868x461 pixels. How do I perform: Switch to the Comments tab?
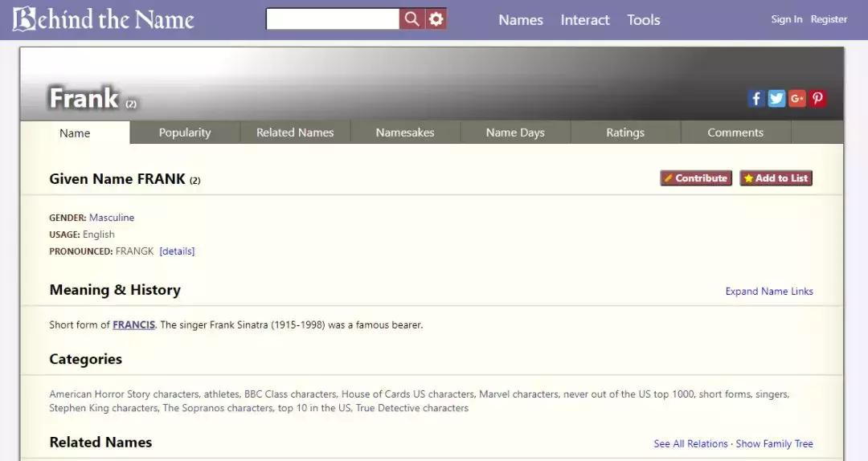click(x=735, y=133)
